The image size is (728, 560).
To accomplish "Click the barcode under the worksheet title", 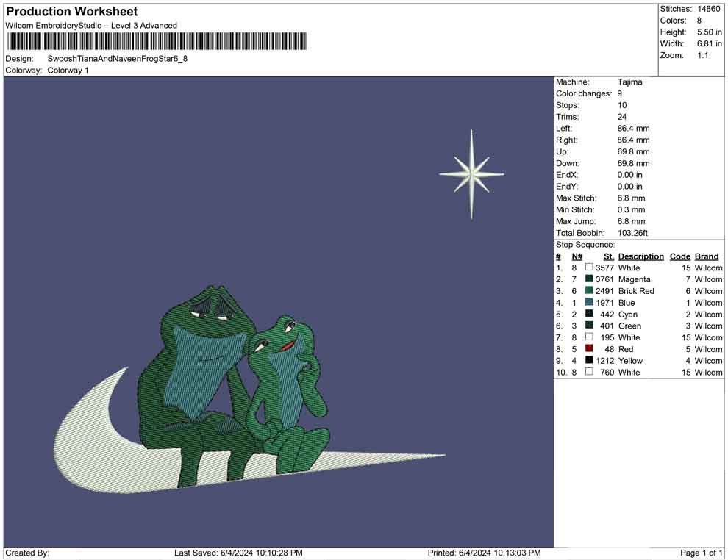I will pyautogui.click(x=157, y=41).
